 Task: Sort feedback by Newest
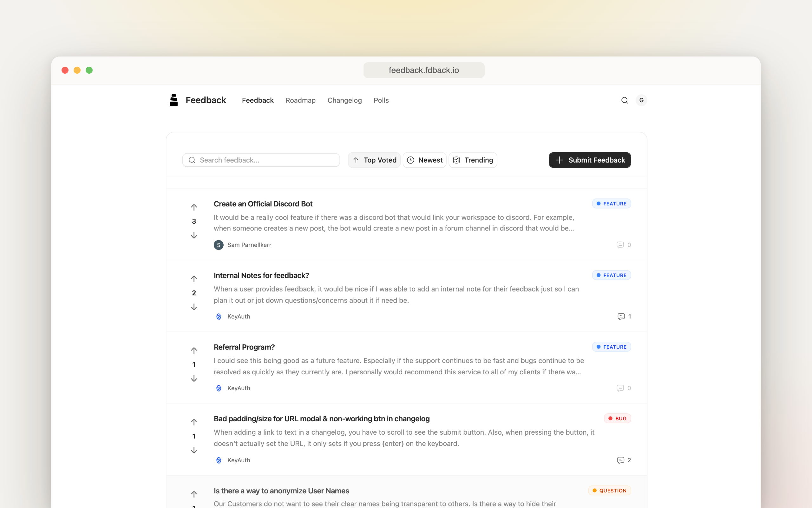pos(424,160)
